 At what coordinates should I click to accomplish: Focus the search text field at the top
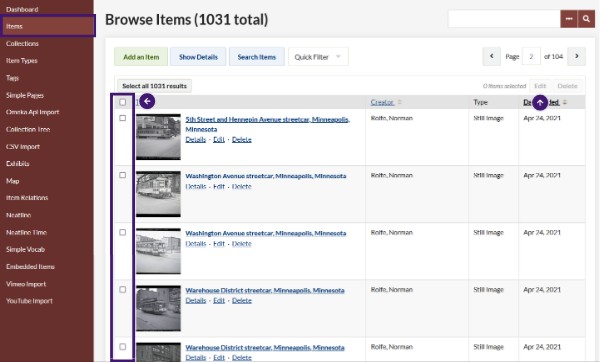pyautogui.click(x=504, y=19)
